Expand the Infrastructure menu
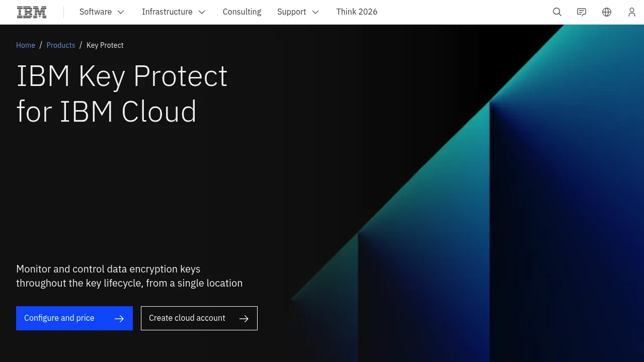The height and width of the screenshot is (362, 644). [x=174, y=12]
